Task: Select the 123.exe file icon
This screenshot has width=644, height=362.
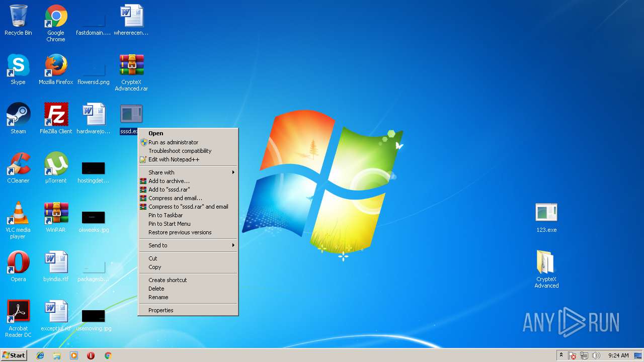Action: pos(546,213)
